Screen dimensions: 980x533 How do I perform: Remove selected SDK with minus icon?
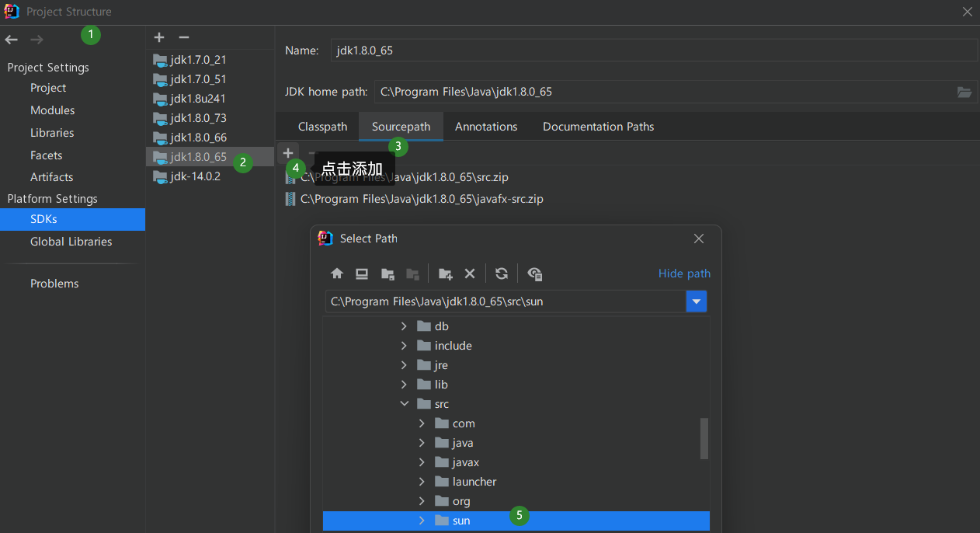pyautogui.click(x=184, y=37)
